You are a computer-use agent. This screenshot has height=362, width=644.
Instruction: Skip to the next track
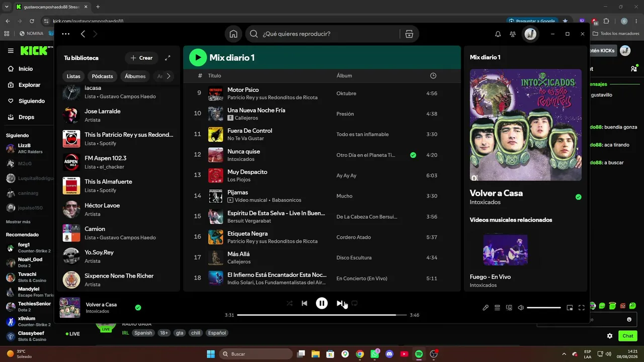pos(340,303)
